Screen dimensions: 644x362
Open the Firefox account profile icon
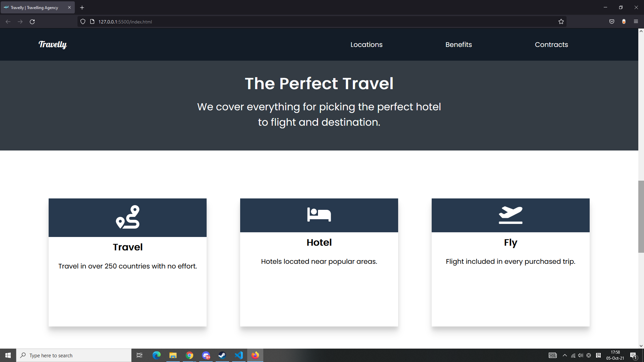point(624,21)
